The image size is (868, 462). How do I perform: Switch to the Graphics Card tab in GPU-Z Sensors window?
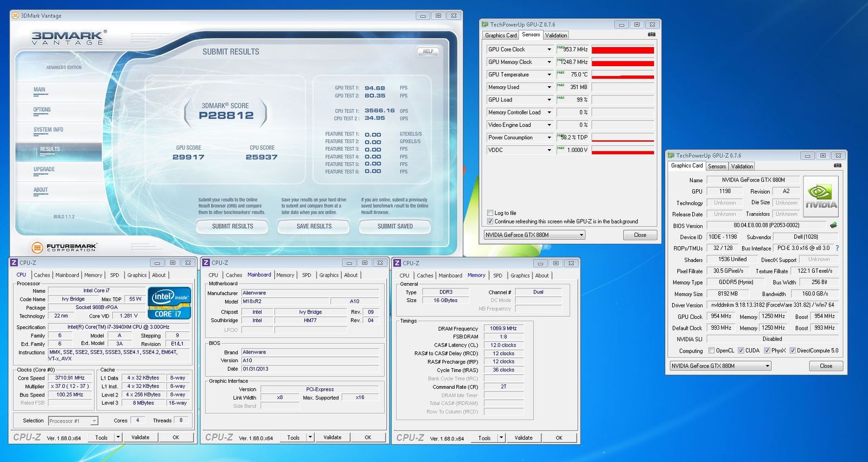501,35
